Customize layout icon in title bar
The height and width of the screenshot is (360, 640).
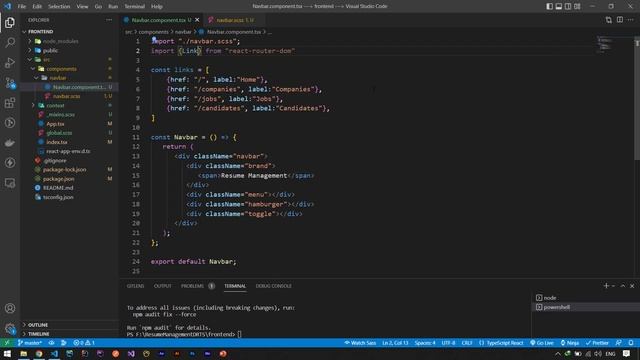577,6
